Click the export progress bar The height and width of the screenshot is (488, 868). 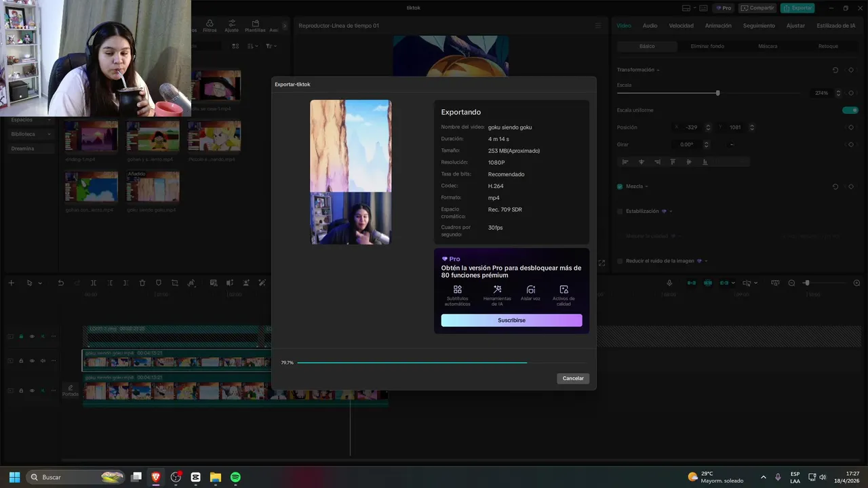click(x=441, y=363)
